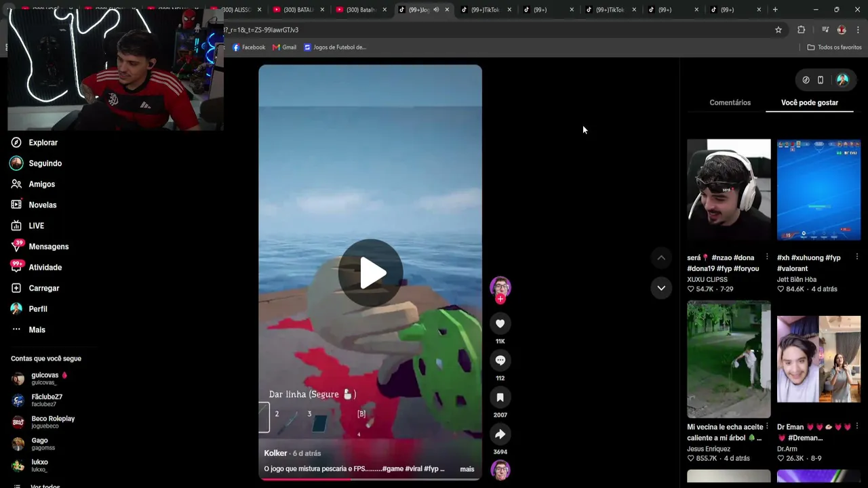Open Explorar compass icon in sidebar

(x=16, y=142)
